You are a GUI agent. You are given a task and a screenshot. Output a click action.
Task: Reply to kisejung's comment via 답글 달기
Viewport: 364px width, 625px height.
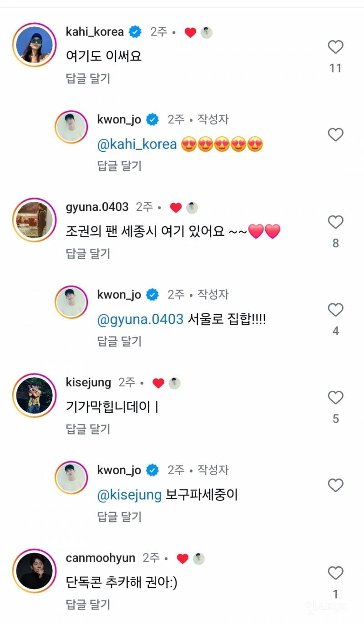(88, 429)
